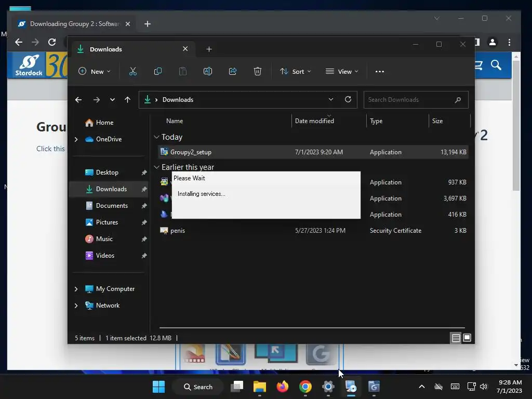Screen dimensions: 532x399
Task: Open the See more three-dots menu
Action: point(380,72)
